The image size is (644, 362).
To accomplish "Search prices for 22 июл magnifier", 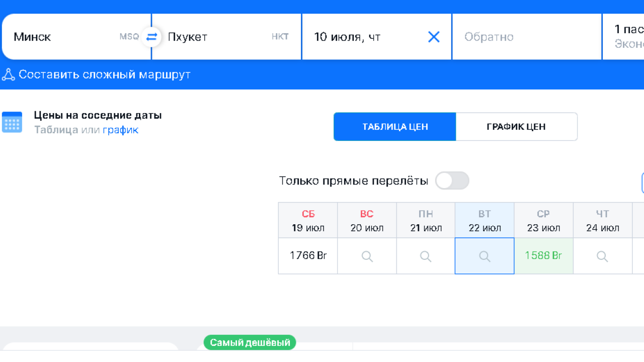I will [x=485, y=256].
